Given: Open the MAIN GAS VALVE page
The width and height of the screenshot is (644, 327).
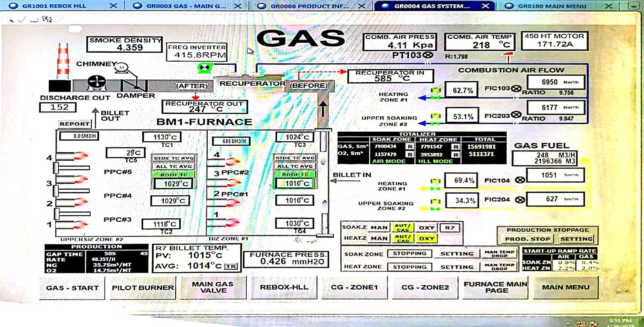Looking at the screenshot, I should tap(213, 287).
